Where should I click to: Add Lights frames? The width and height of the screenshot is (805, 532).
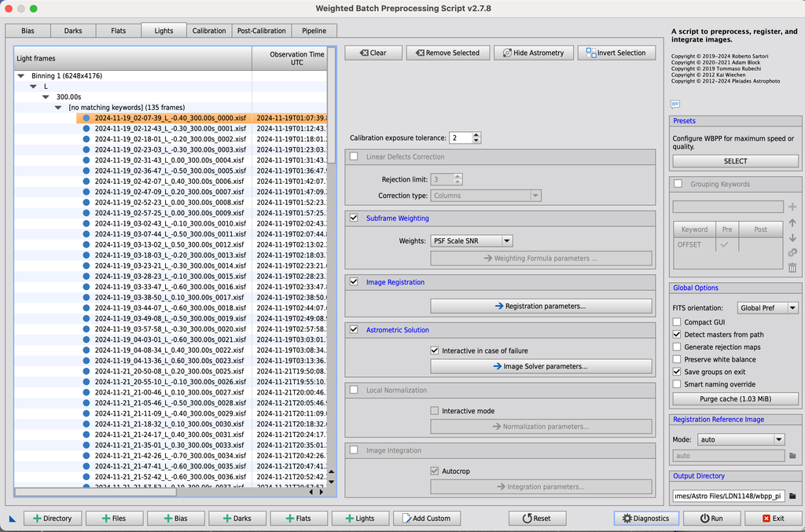pyautogui.click(x=360, y=518)
